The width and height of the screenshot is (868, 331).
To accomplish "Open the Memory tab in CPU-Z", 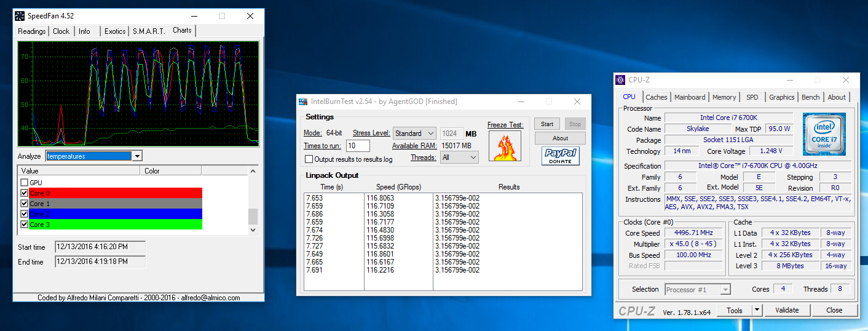I will coord(724,97).
